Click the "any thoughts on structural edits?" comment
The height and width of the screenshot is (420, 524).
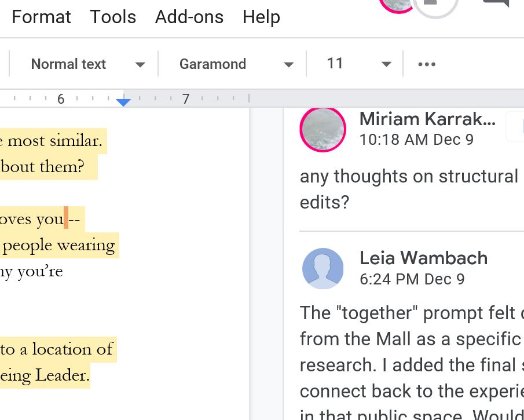click(x=408, y=189)
